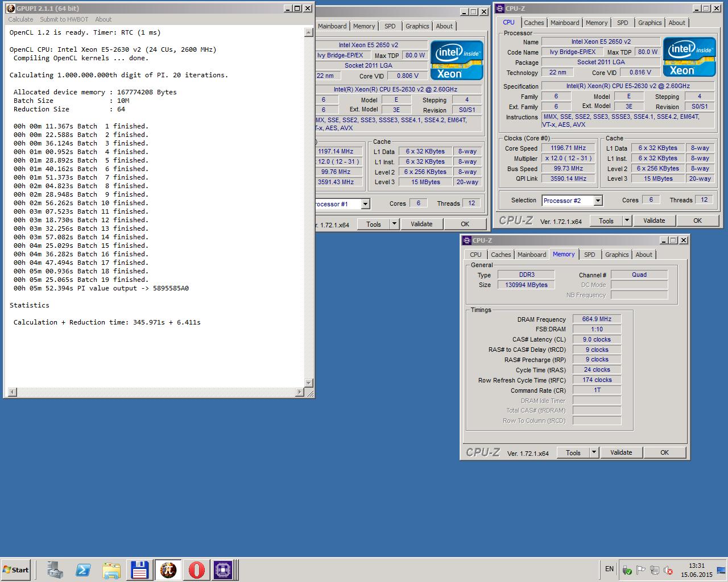Screen dimensions: 728x582
Task: Click GPUPI vertical scrollbar up arrow
Action: pyautogui.click(x=309, y=32)
